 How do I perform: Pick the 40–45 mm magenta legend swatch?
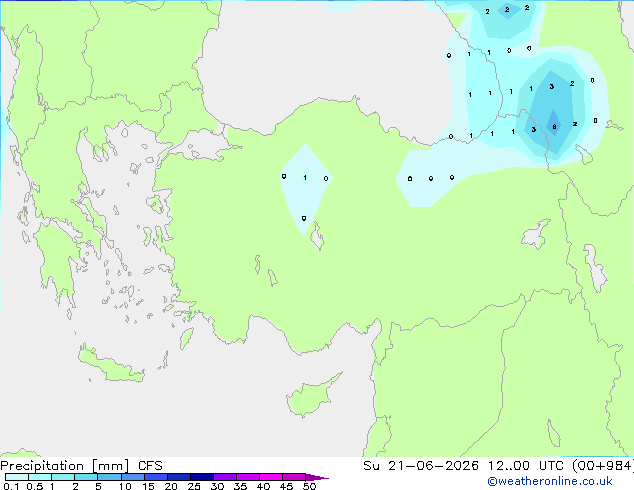tap(271, 477)
